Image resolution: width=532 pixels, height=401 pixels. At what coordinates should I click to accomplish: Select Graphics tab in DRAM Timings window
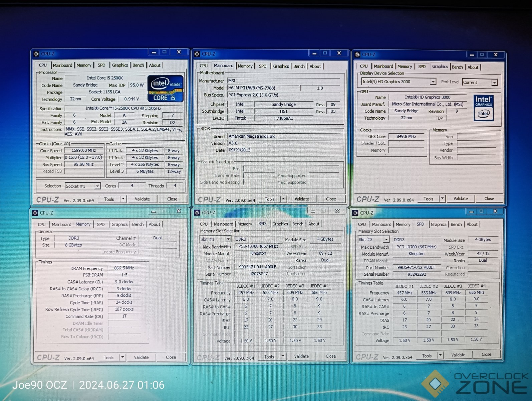tap(119, 224)
